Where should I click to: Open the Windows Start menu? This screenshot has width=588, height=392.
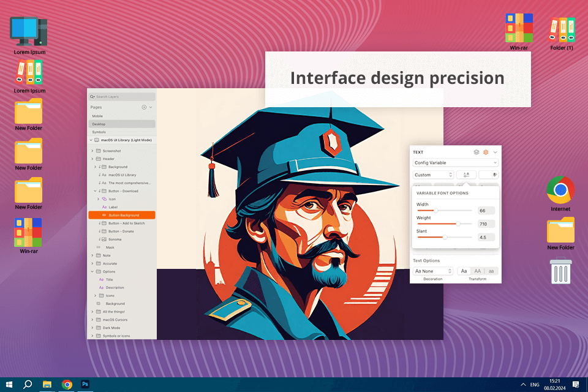pyautogui.click(x=9, y=385)
